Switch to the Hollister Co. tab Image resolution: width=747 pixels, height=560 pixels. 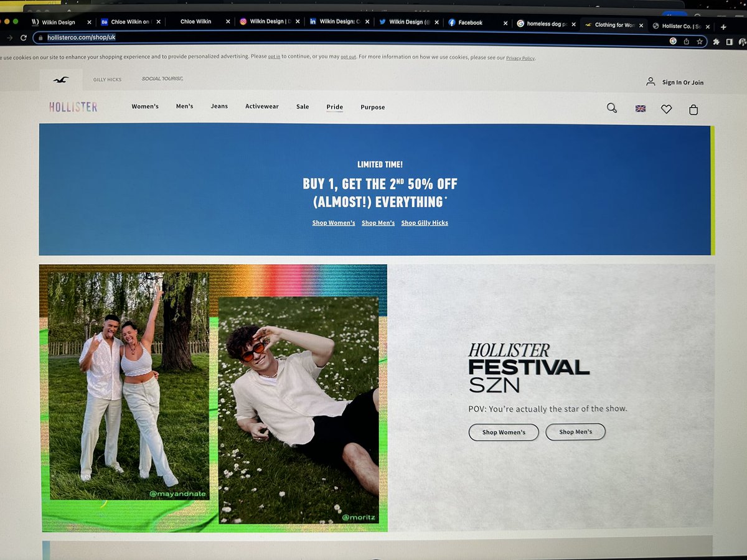point(680,26)
